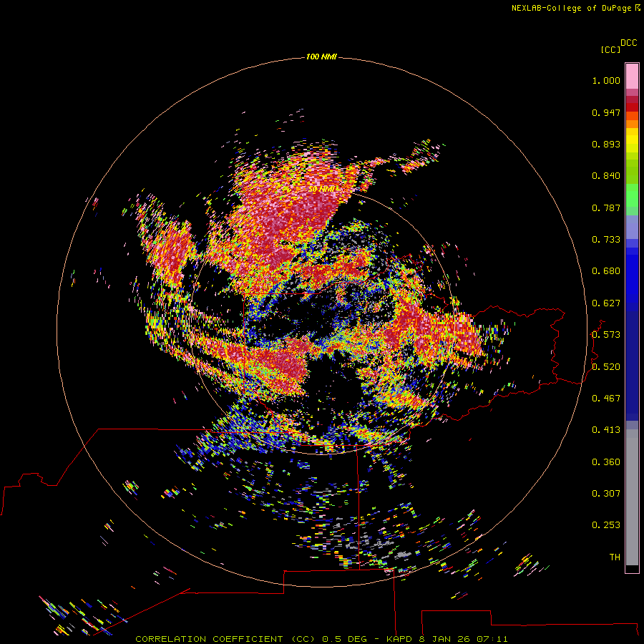Click the 0.787 scale value
This screenshot has height=644, width=644.
(x=606, y=208)
